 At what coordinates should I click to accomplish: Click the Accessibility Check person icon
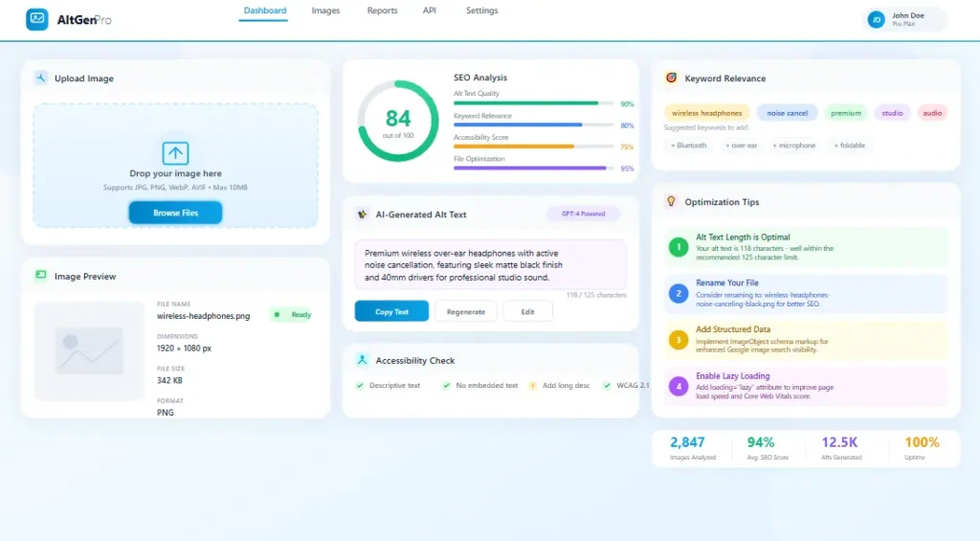(362, 360)
